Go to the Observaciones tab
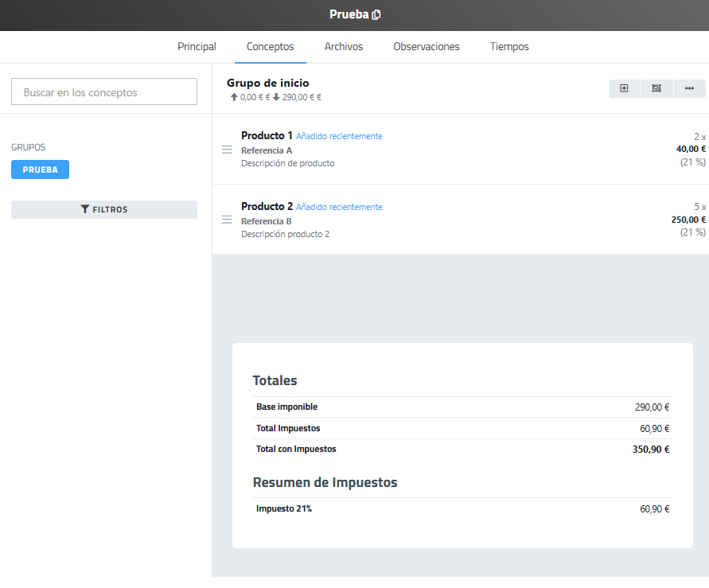709x588 pixels. tap(426, 47)
